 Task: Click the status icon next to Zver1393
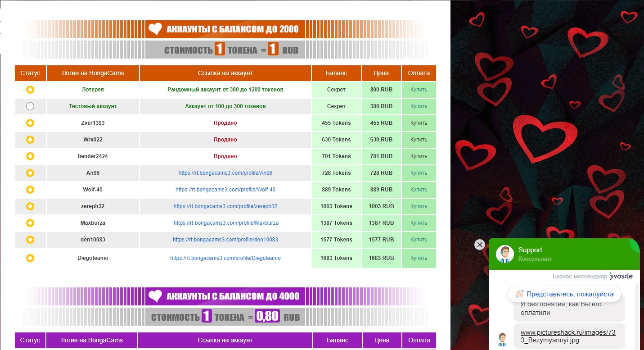click(x=30, y=123)
